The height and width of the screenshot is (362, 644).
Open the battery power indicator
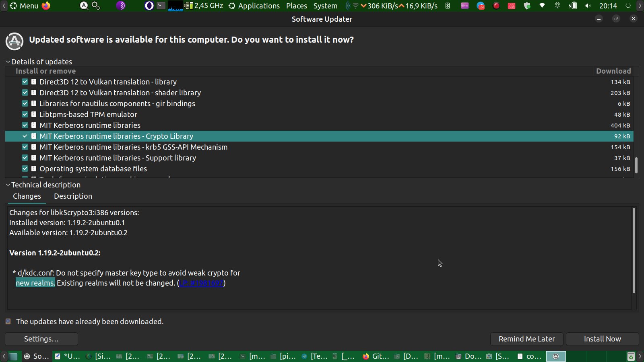[573, 6]
